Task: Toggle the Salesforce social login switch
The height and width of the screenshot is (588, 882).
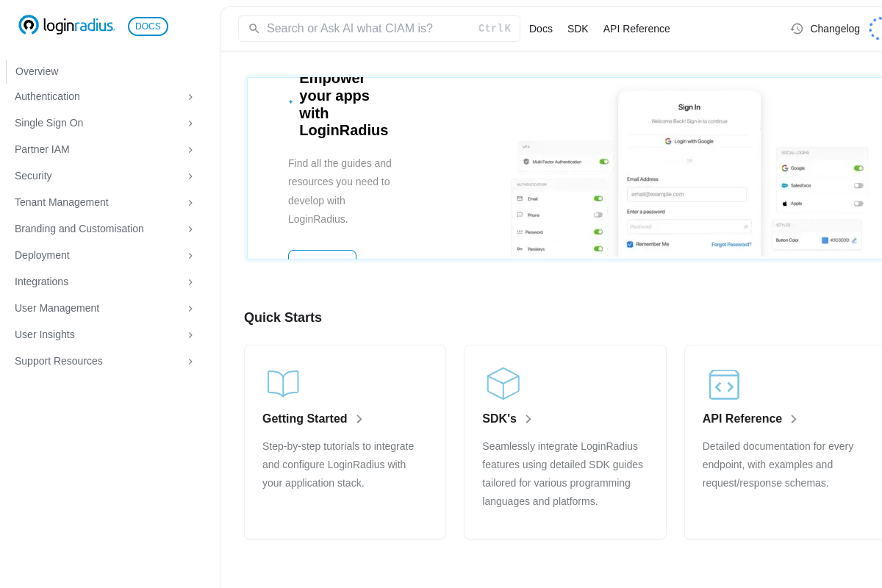Action: click(x=858, y=185)
